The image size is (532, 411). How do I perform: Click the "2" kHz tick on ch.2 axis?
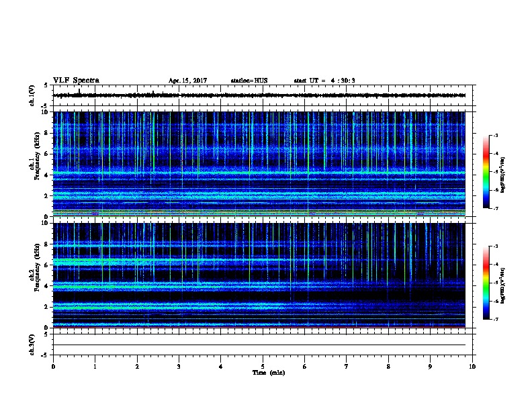[x=46, y=307]
